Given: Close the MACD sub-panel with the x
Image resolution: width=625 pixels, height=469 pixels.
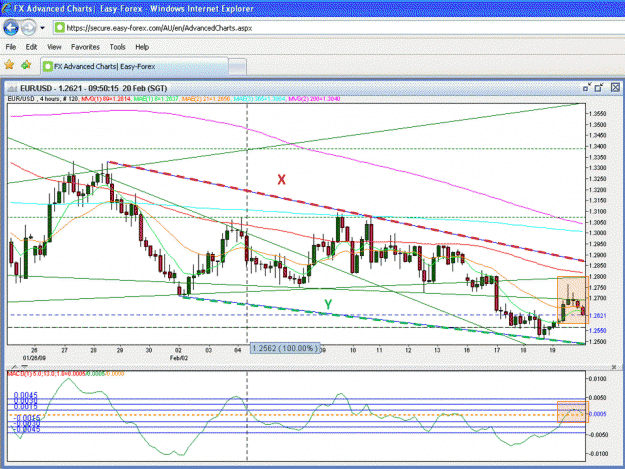Looking at the screenshot, I should pos(614,367).
